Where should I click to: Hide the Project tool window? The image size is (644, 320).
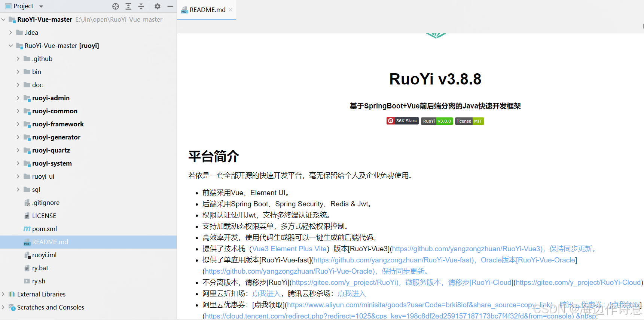click(x=170, y=6)
